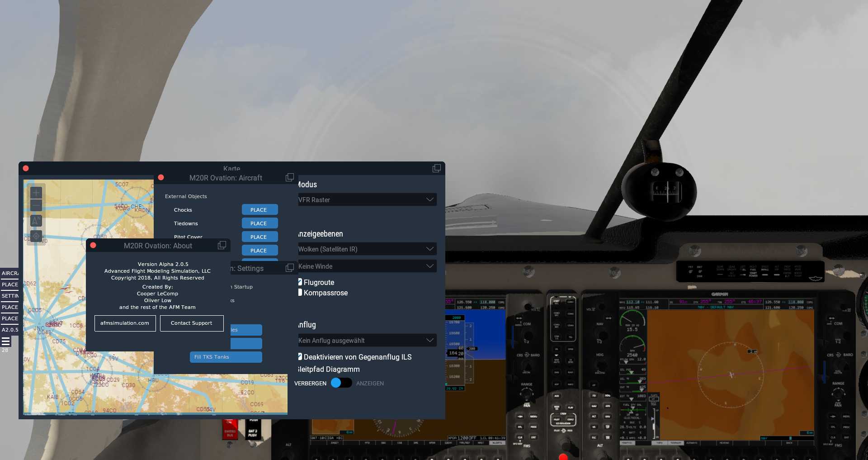868x460 pixels.
Task: Zoom out on the map
Action: click(36, 206)
